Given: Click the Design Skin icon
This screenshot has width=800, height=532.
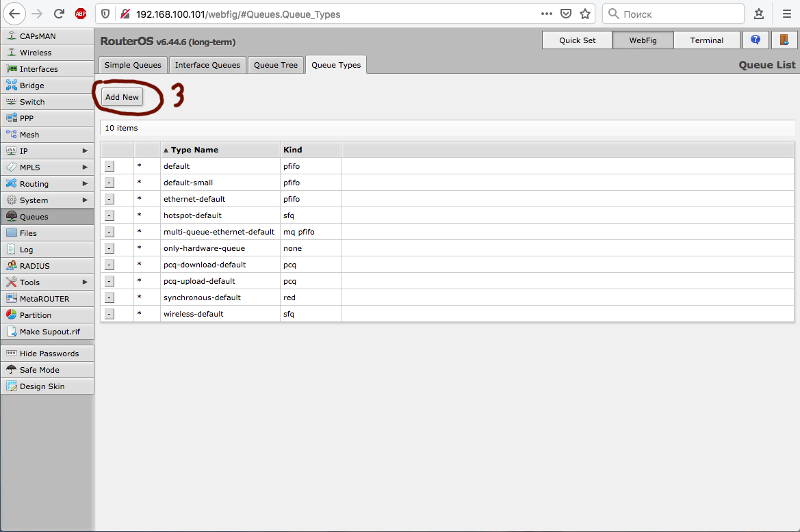Looking at the screenshot, I should point(11,386).
